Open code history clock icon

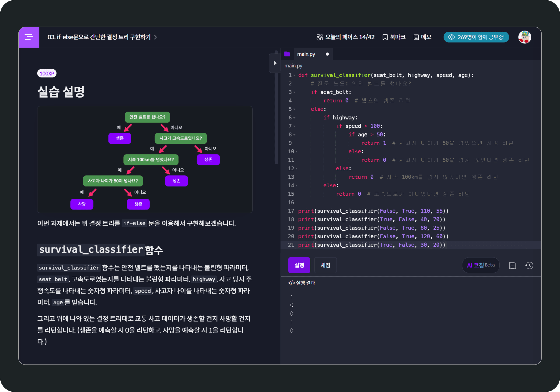point(529,265)
